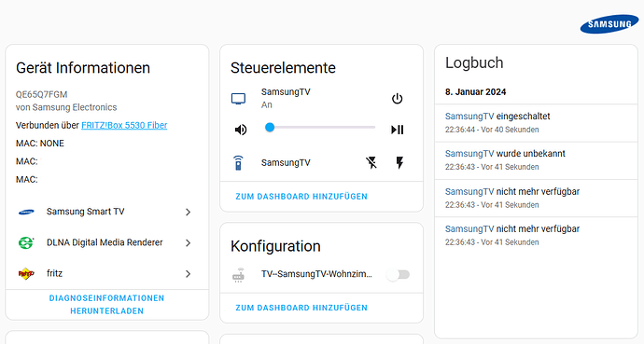Click the 'von Samsung Electronics' text
The width and height of the screenshot is (644, 344).
tap(66, 107)
